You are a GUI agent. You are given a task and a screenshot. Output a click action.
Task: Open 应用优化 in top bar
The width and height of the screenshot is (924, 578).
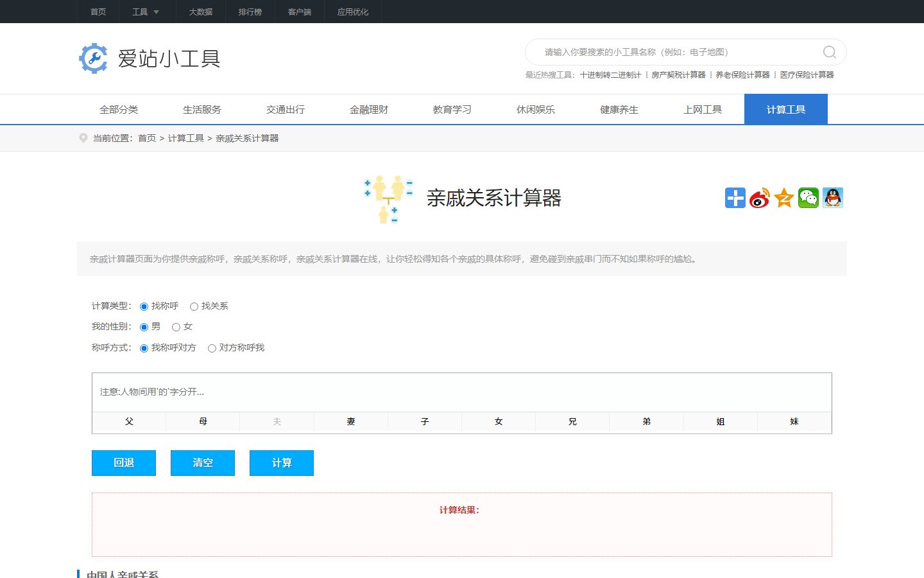pos(353,12)
